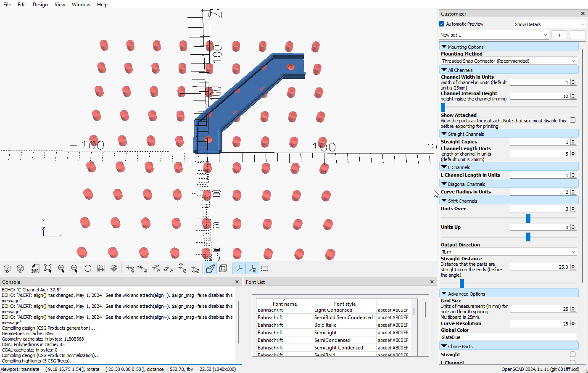Set view to +Y direction
Viewport: 588px width, 373px height.
pos(156,268)
